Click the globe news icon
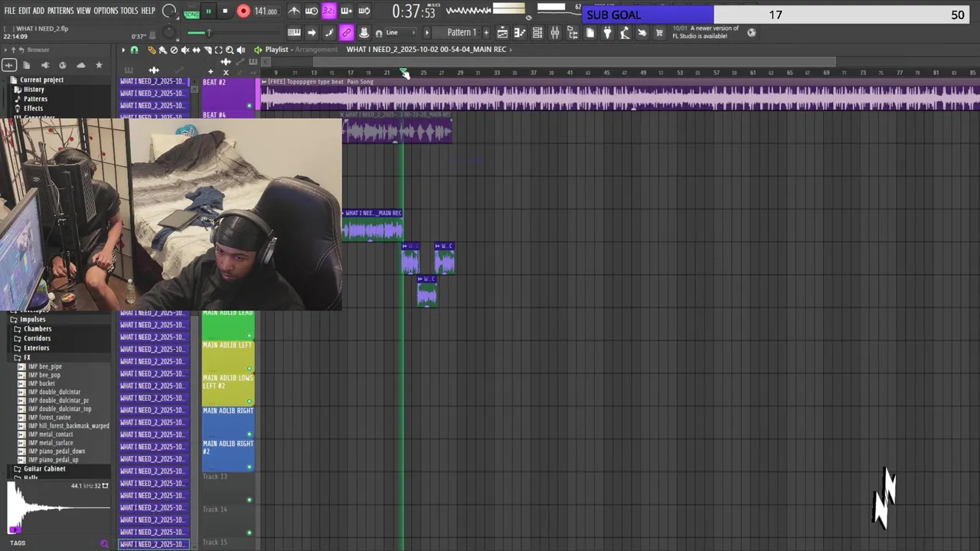 (751, 33)
